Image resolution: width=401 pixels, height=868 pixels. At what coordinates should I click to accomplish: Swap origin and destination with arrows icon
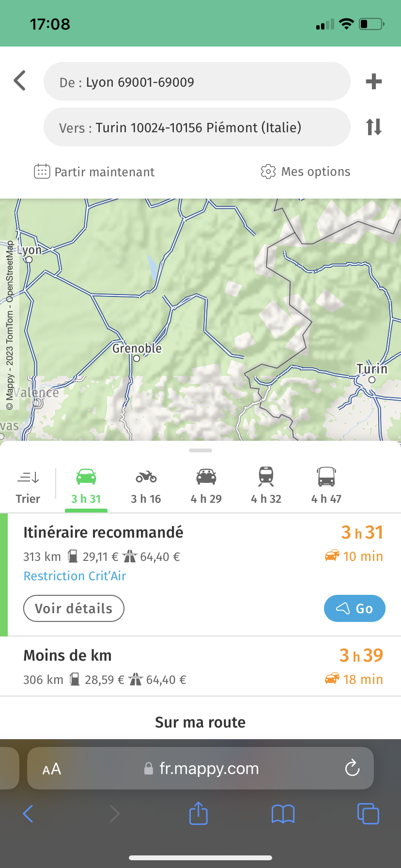[x=373, y=127]
